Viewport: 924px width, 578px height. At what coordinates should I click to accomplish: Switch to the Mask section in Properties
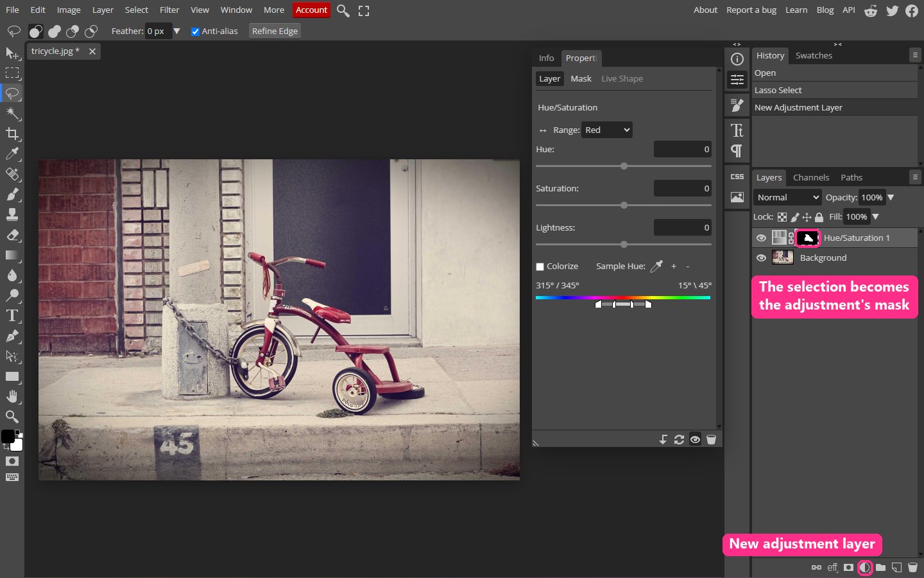coord(581,78)
